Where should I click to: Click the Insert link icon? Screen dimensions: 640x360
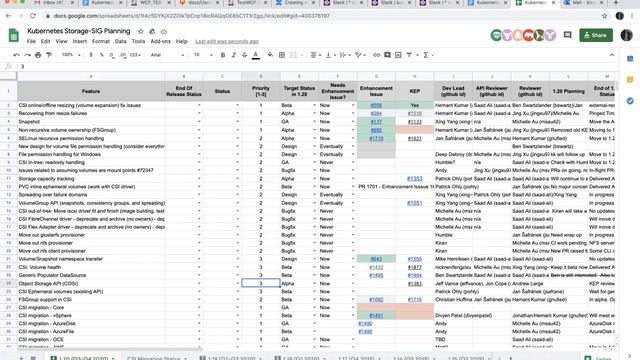point(376,55)
